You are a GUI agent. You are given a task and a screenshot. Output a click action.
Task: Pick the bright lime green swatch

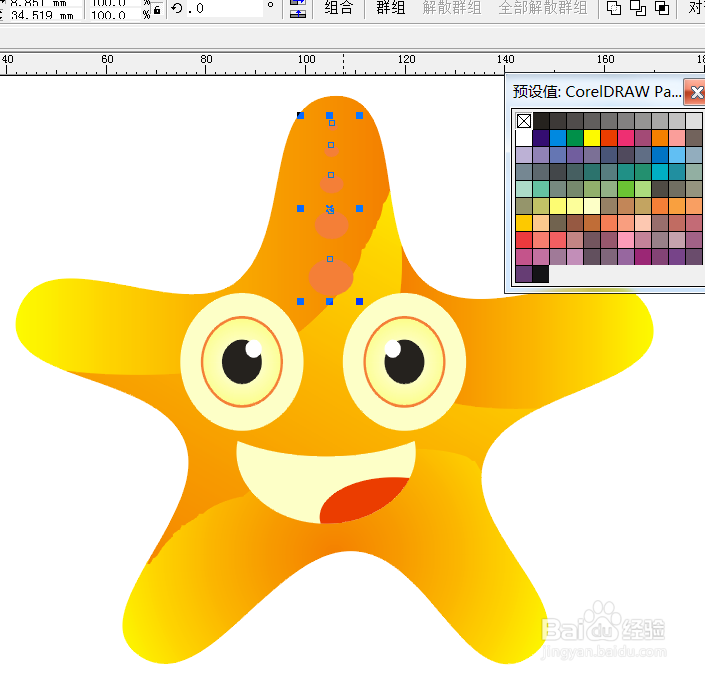tap(626, 189)
